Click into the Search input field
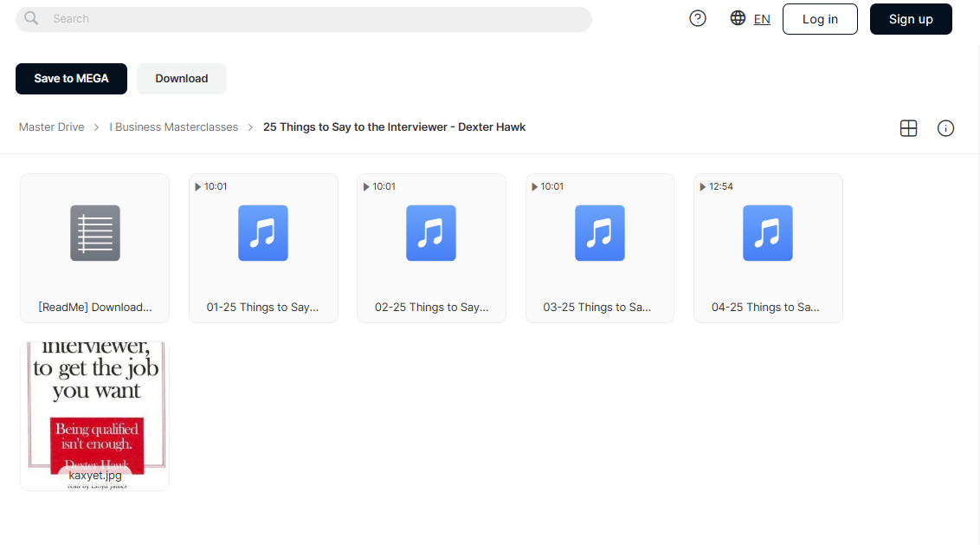This screenshot has height=545, width=980. click(304, 19)
